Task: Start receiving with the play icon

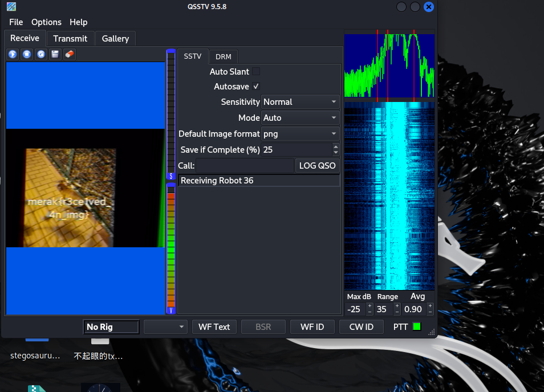Action: click(13, 54)
